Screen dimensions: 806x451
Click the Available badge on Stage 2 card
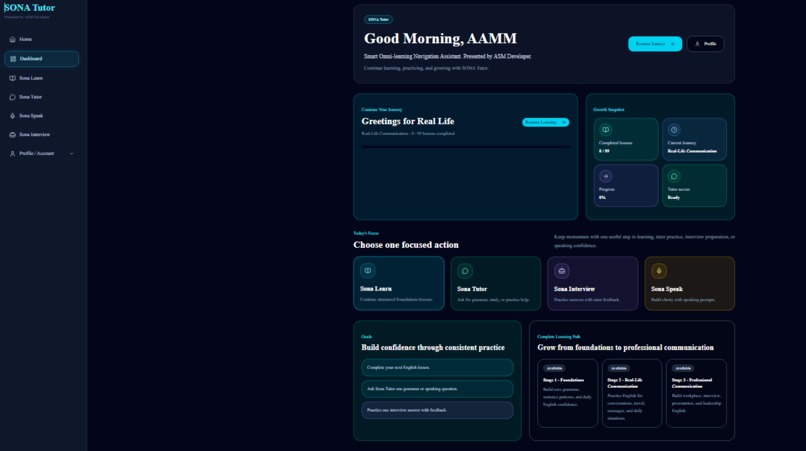(618, 368)
